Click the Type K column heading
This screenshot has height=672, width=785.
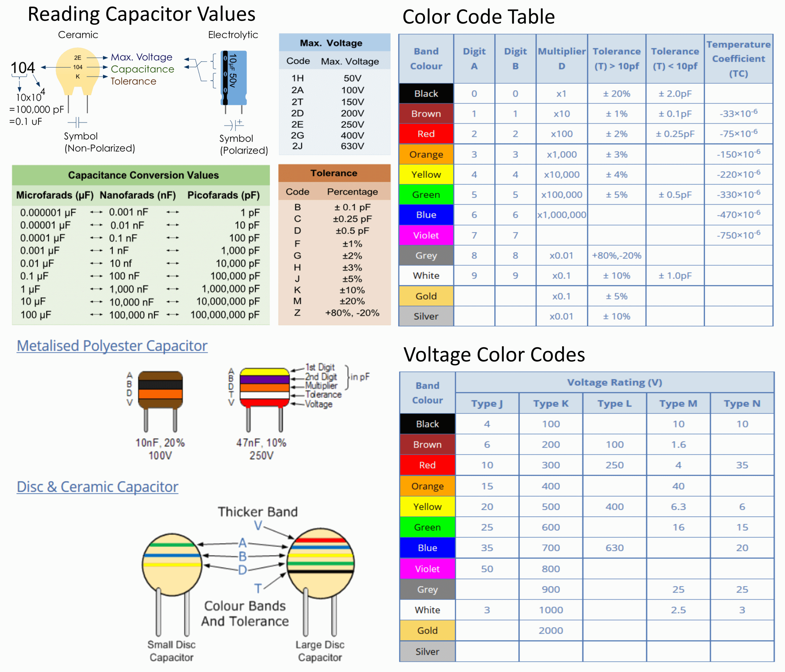(x=551, y=403)
